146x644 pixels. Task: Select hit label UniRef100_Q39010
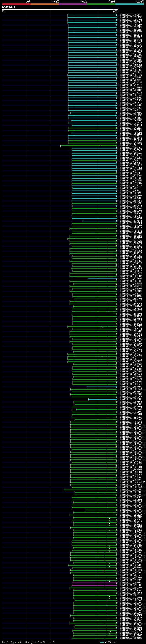click(x=131, y=246)
